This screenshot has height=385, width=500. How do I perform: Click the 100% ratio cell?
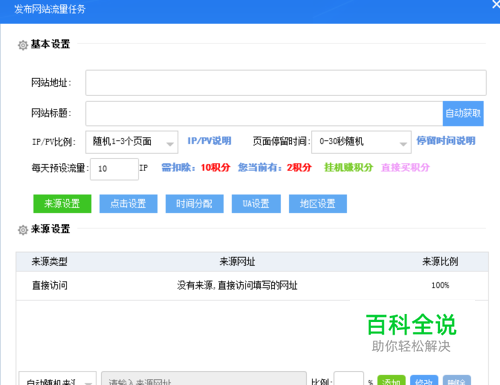440,285
